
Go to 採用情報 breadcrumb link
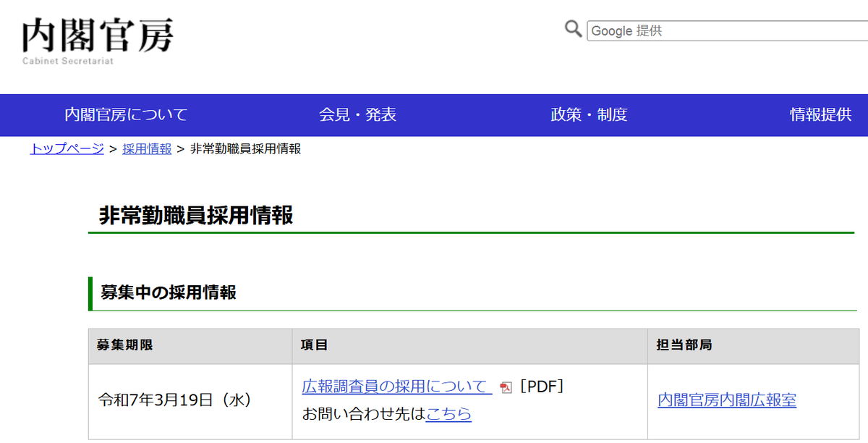click(147, 149)
